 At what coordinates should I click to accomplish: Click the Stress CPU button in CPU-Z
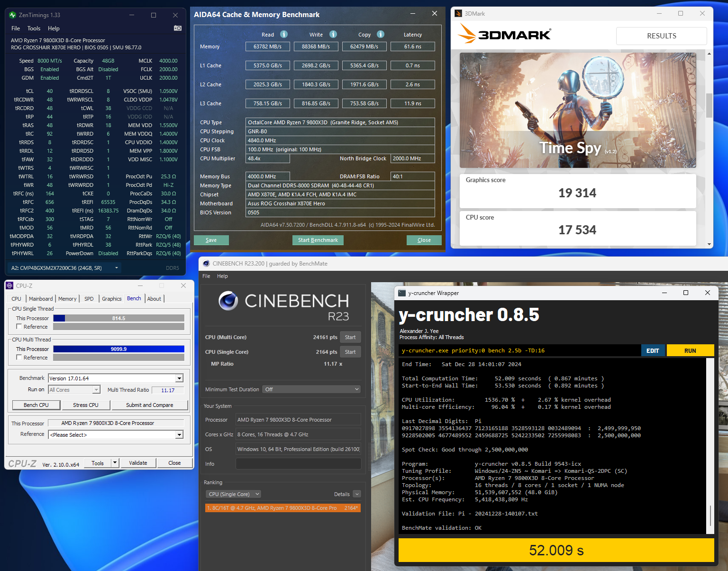[x=86, y=405]
